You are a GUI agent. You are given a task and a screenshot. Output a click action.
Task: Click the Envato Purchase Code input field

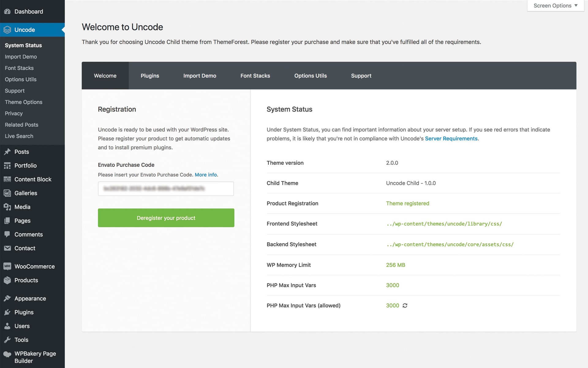pyautogui.click(x=166, y=188)
